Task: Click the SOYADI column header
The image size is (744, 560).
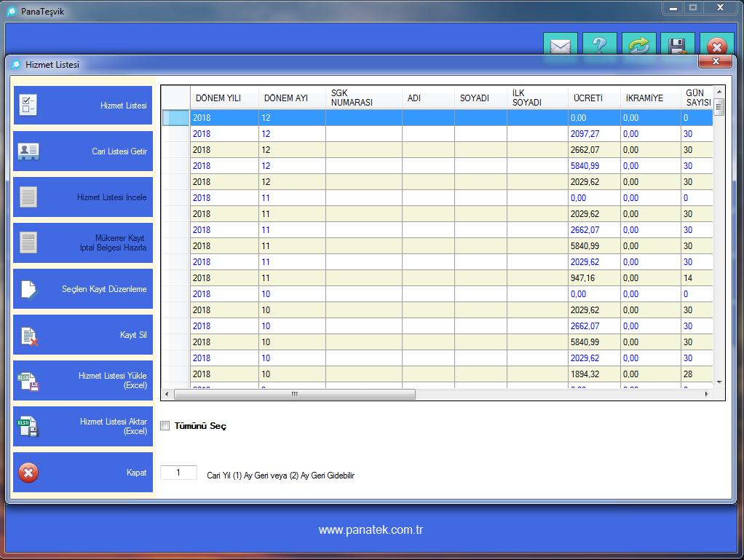Action: click(x=480, y=98)
